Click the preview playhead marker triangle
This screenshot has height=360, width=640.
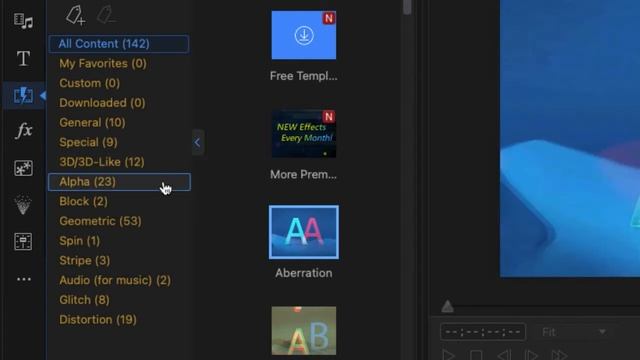(447, 306)
